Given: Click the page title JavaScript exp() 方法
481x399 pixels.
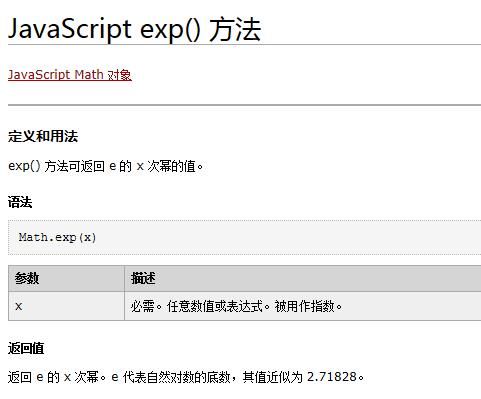Looking at the screenshot, I should pos(134,30).
